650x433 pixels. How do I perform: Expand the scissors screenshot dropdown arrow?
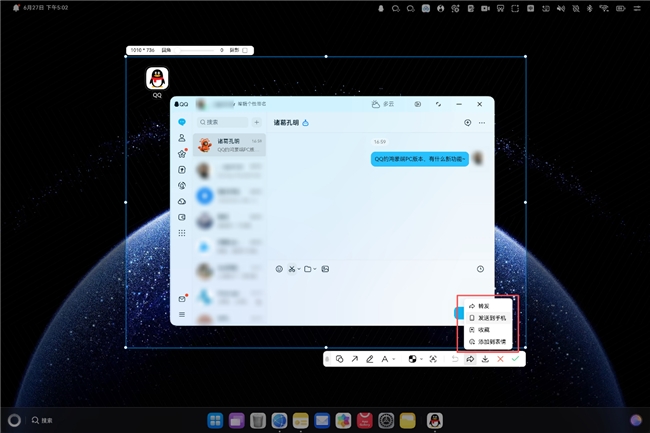299,269
